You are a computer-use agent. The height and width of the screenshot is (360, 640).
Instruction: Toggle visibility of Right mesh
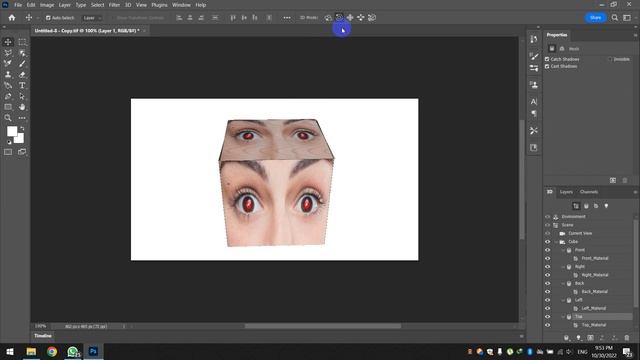548,267
